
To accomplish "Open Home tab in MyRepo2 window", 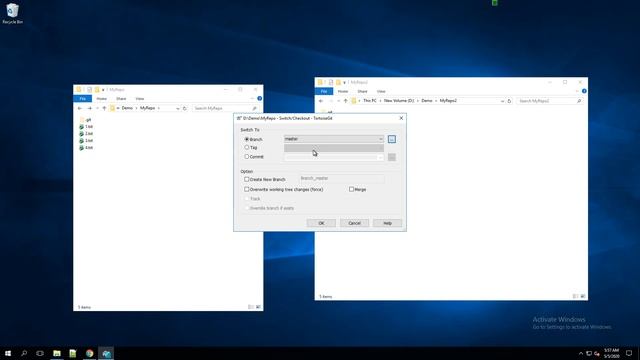I will point(343,91).
